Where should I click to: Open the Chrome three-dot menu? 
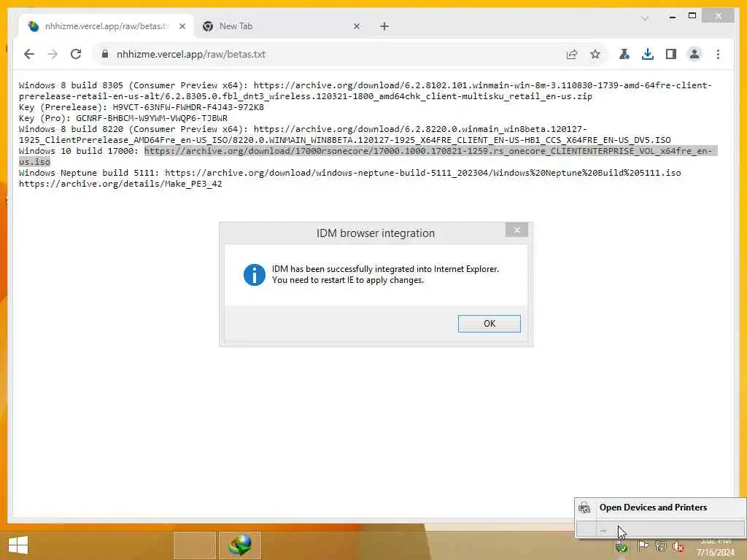tap(718, 54)
